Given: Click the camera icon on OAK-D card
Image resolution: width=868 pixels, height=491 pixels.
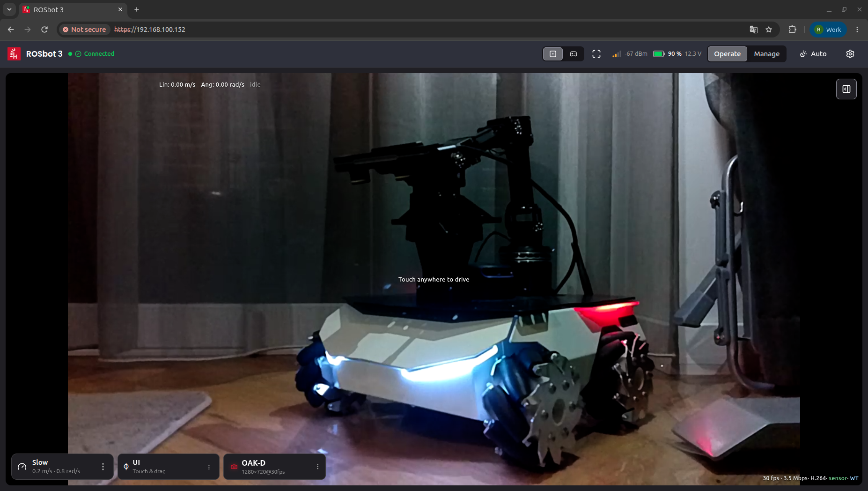Looking at the screenshot, I should (x=234, y=467).
